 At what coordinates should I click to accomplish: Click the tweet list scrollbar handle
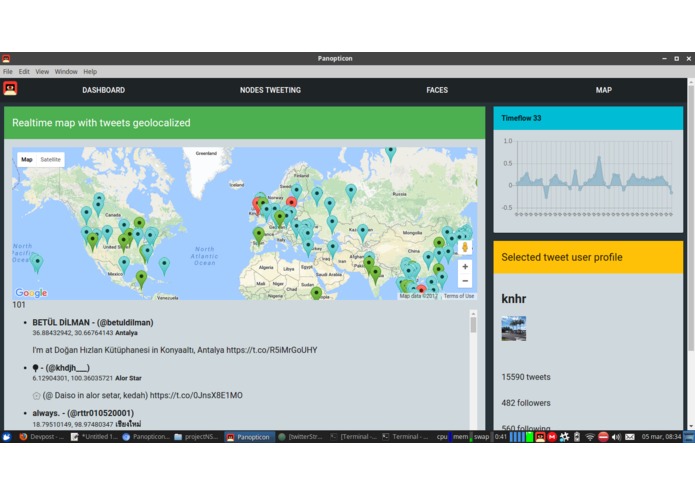tap(473, 325)
